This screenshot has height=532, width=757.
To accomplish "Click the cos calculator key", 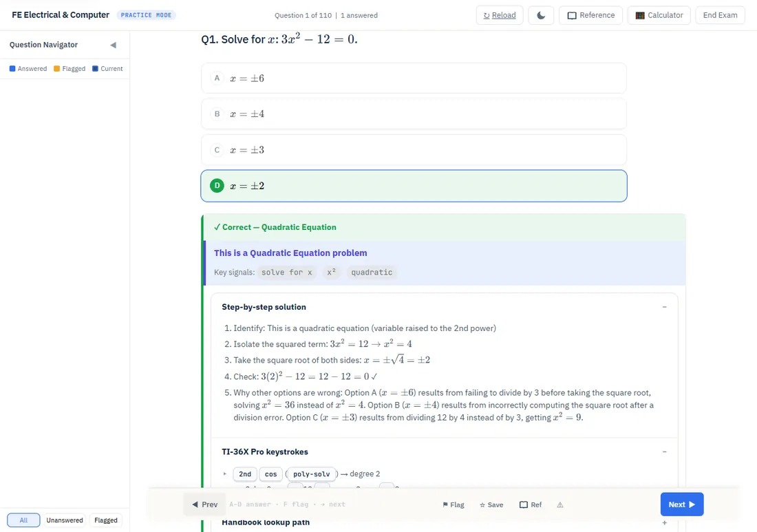I will point(271,474).
